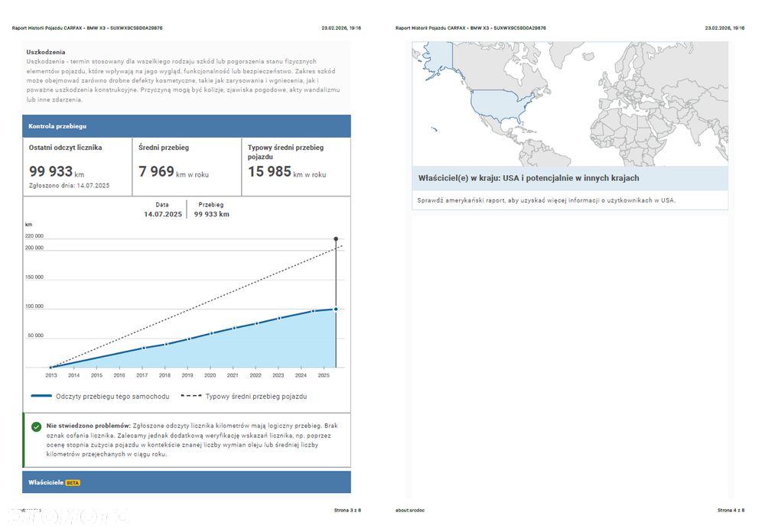Select the 'Typowy średni przebieg pojazdu' label
This screenshot has height=532, width=765.
pyautogui.click(x=285, y=151)
